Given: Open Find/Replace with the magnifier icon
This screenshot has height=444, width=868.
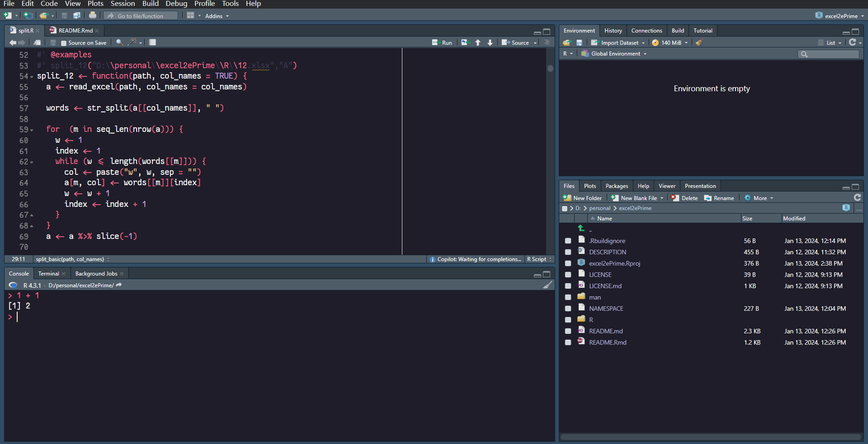Looking at the screenshot, I should [x=119, y=42].
